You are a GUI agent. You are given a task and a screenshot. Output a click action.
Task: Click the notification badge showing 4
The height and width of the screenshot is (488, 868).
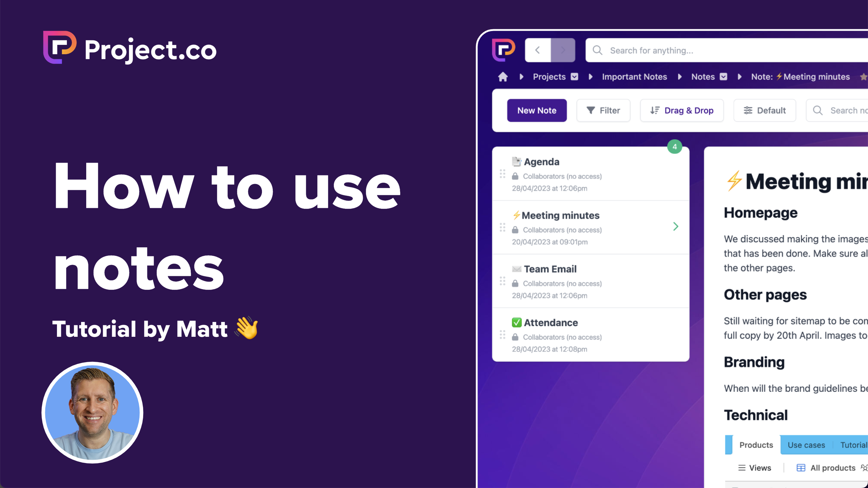[x=674, y=147]
